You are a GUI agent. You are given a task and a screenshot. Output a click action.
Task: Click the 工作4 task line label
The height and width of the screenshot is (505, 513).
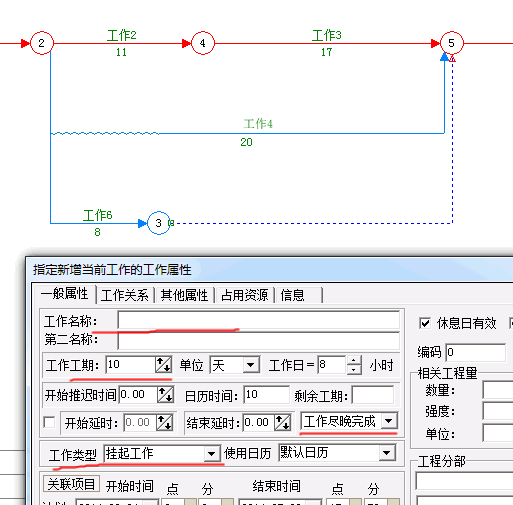(258, 124)
